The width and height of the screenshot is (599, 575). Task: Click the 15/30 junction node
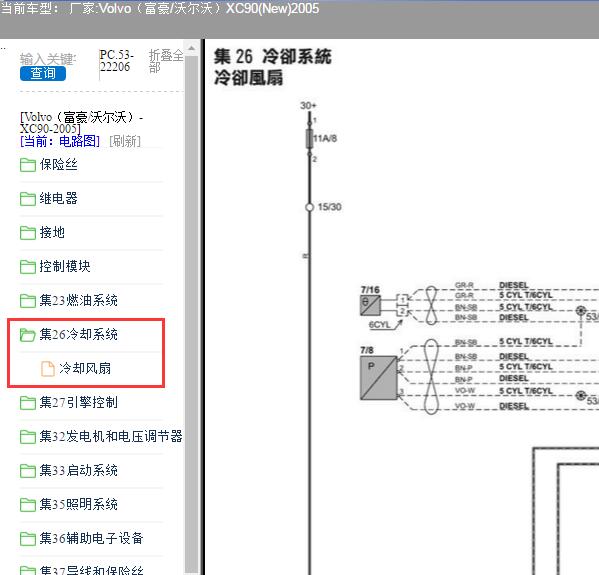coord(309,207)
